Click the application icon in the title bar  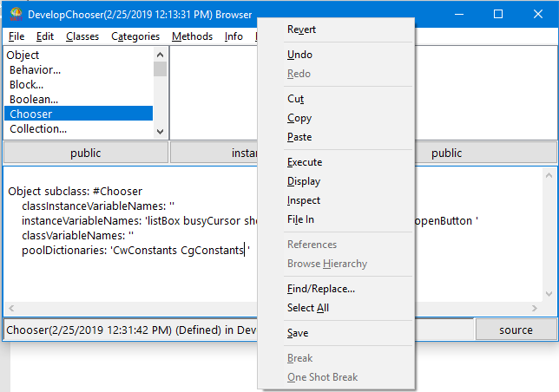(x=15, y=15)
